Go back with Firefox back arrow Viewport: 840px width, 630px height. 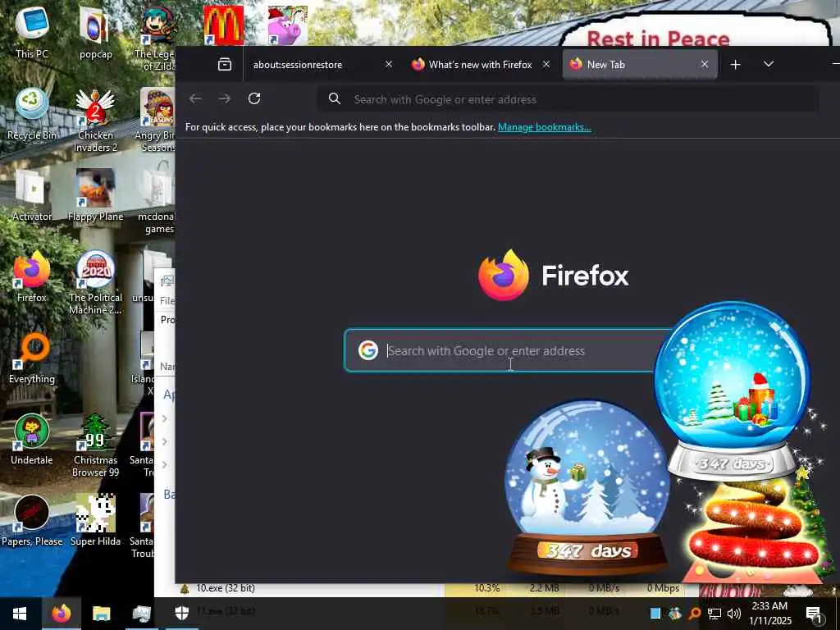pos(195,98)
